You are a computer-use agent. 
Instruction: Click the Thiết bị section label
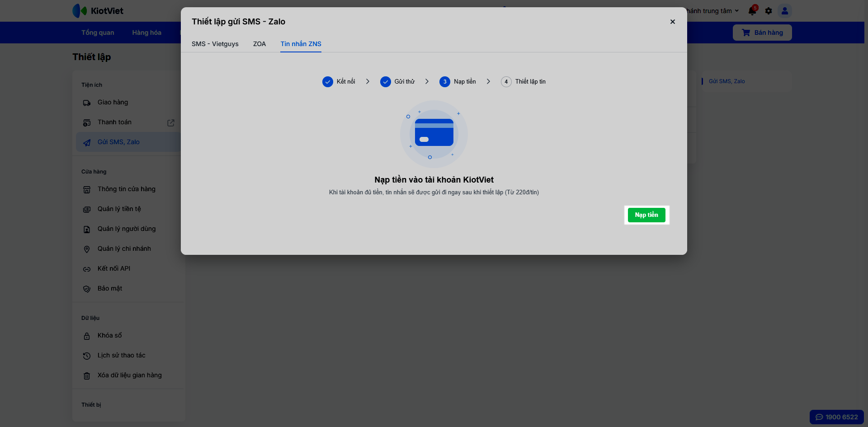(91, 405)
